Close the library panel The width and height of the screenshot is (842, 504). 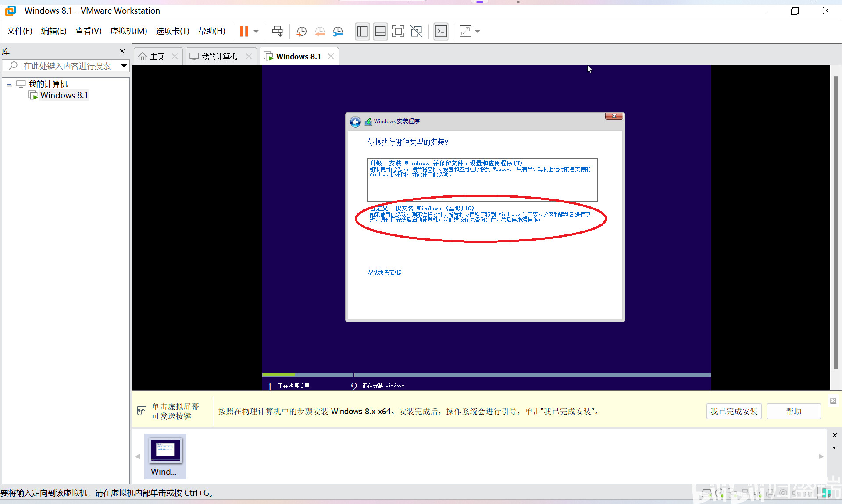point(122,52)
